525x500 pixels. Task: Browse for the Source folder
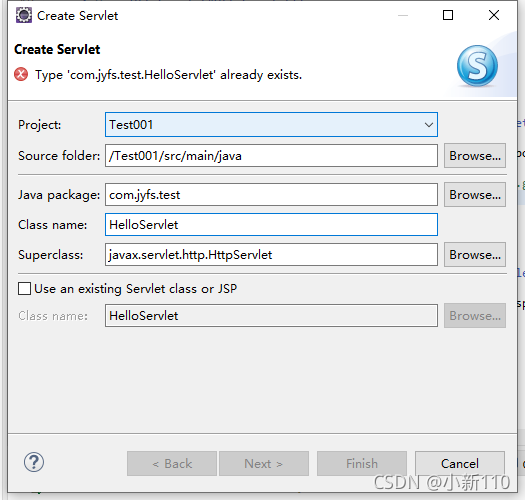[x=475, y=156]
